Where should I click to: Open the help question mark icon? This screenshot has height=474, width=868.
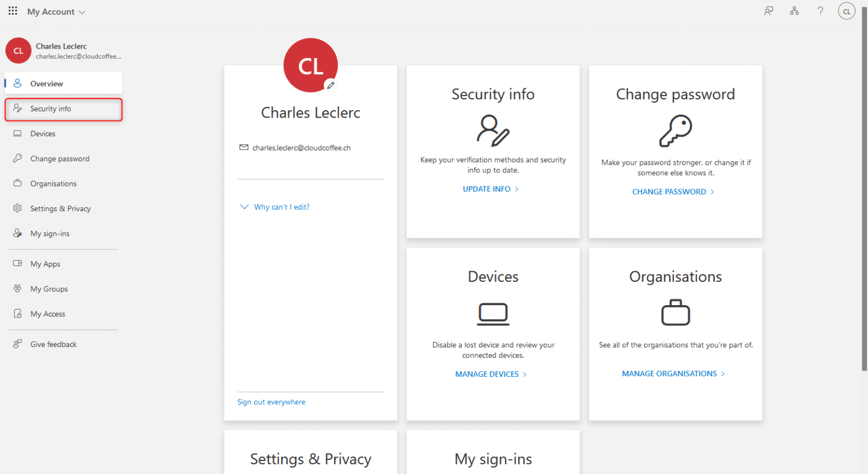click(x=821, y=11)
